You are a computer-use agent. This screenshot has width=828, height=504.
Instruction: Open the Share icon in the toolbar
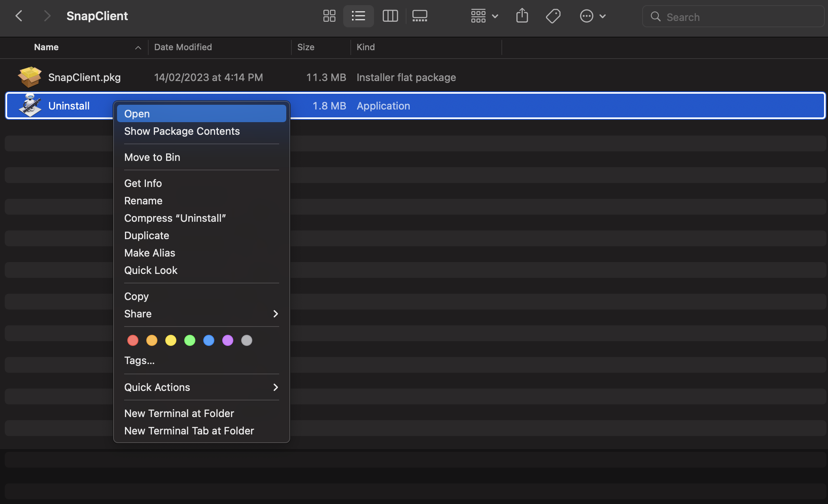pyautogui.click(x=522, y=16)
